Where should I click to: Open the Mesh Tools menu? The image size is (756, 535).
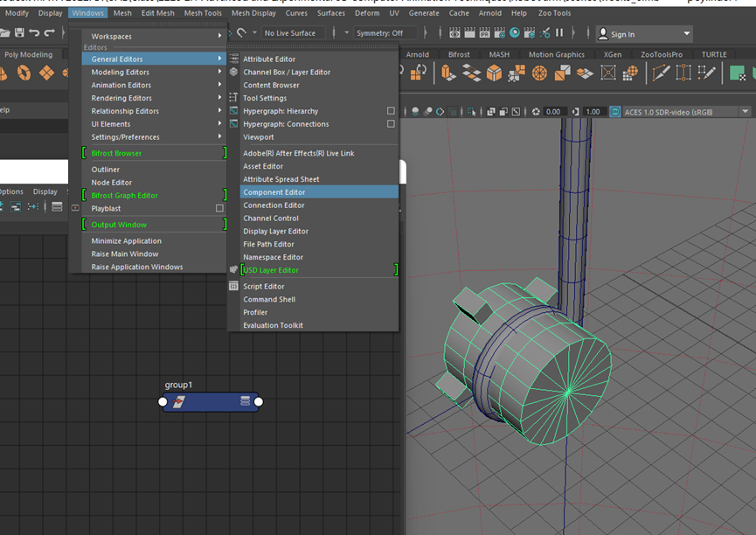point(203,13)
